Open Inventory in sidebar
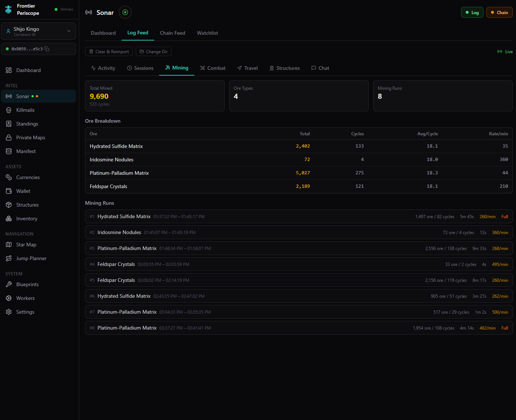The image size is (516, 420). (x=39, y=219)
